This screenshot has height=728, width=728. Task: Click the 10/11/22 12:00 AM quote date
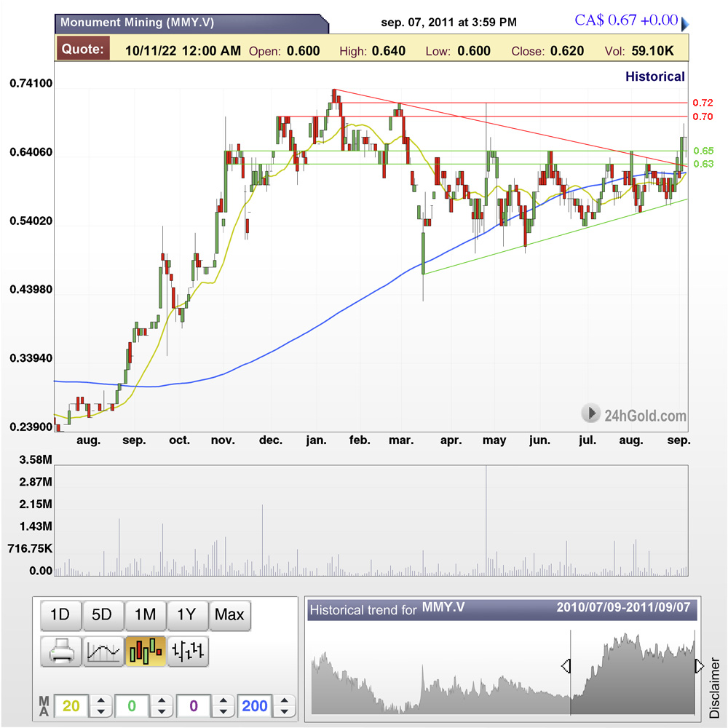[x=183, y=51]
